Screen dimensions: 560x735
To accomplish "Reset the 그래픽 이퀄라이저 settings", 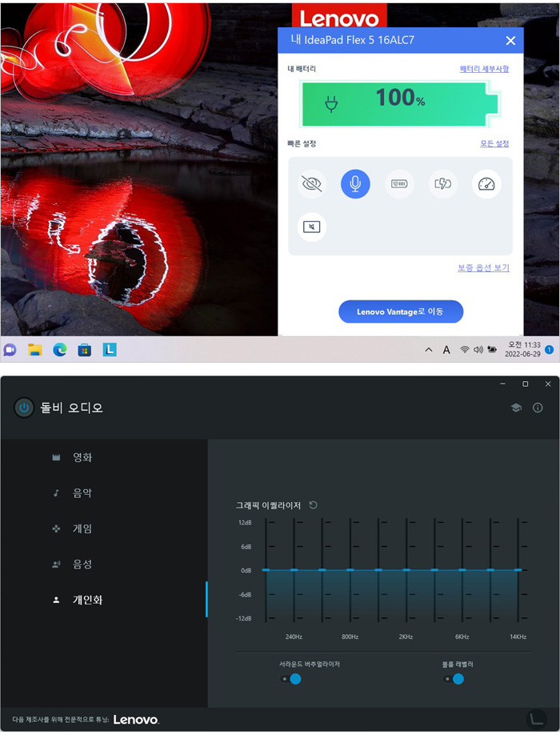I will (314, 505).
